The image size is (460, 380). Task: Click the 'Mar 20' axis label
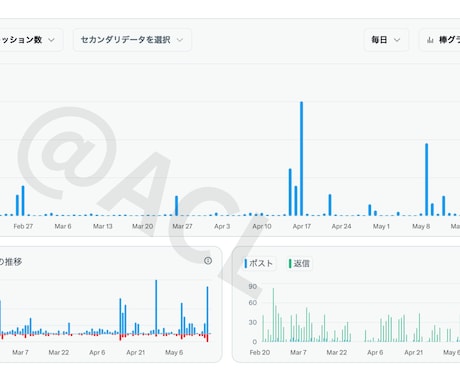(x=143, y=226)
